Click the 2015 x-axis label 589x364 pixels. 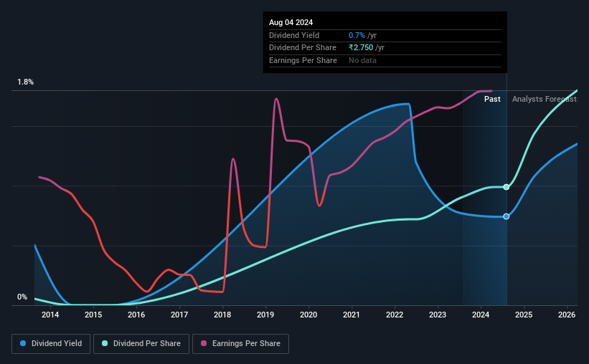[x=93, y=315]
